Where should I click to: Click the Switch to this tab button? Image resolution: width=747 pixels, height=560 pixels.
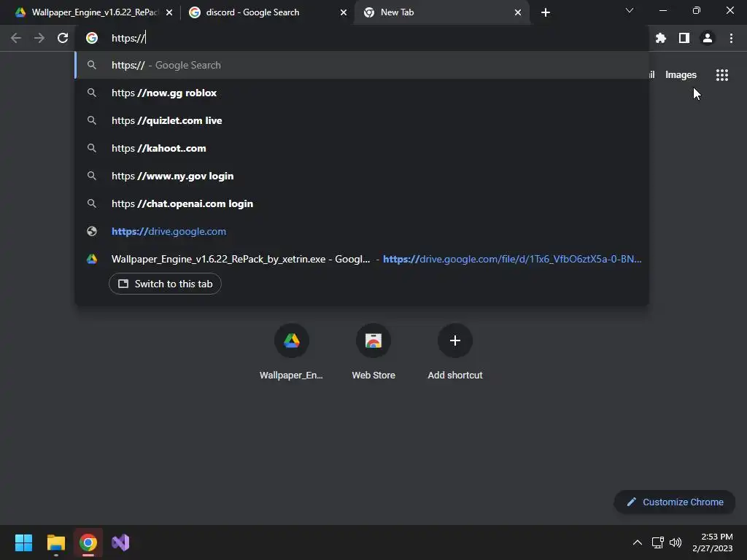[165, 284]
